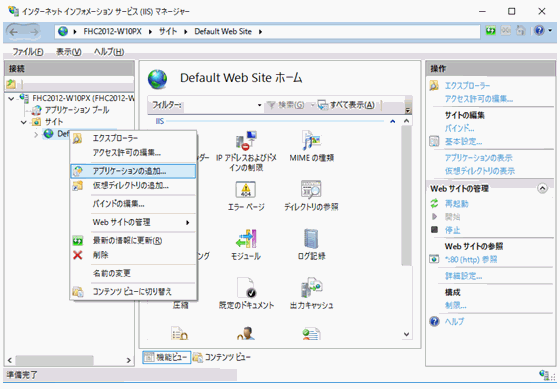Screen dimensions: 560x389
Task: Expand the Default Web Site tree node
Action: pos(36,135)
